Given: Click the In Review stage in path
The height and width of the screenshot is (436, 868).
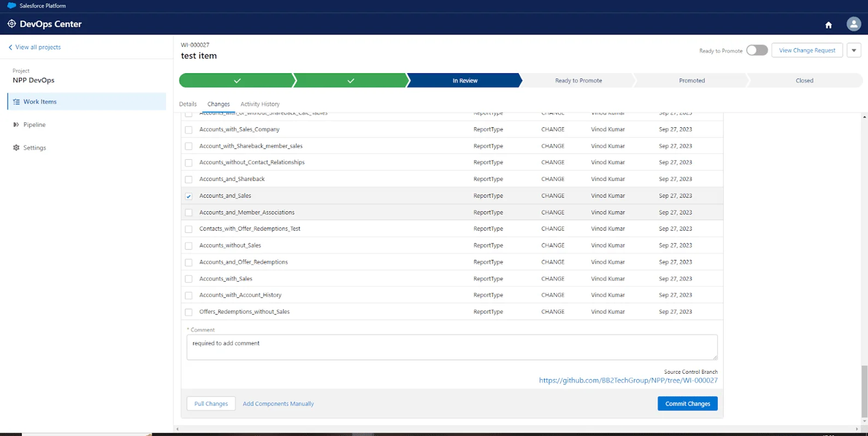Looking at the screenshot, I should pos(464,81).
